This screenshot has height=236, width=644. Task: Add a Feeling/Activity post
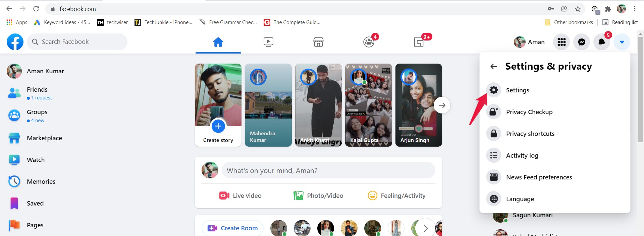(396, 195)
